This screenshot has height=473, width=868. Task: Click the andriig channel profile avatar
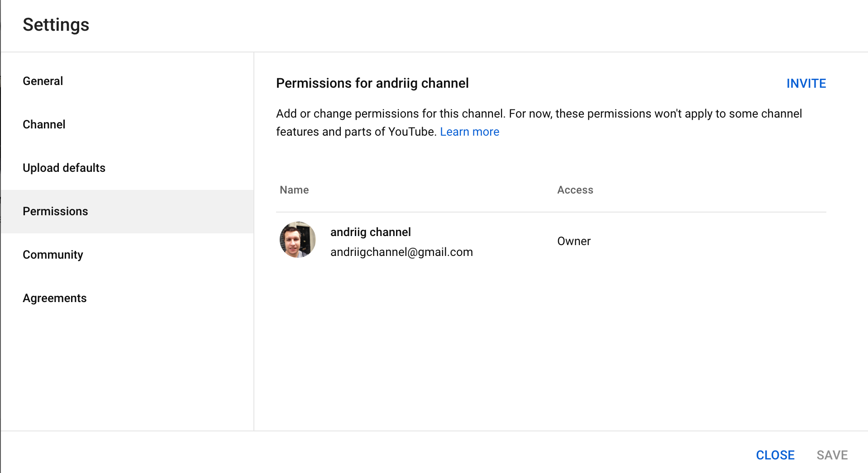click(297, 240)
